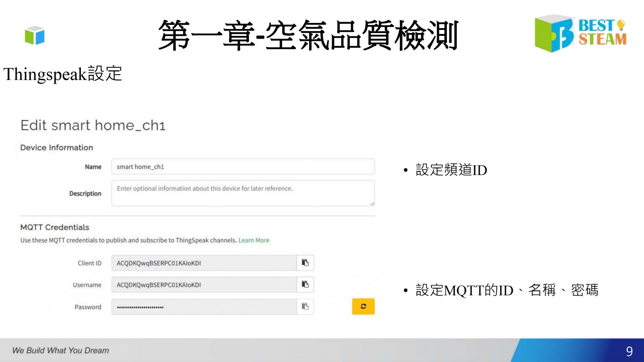Screen dimensions: 644x362
Task: Click the slide page number 9
Action: [x=629, y=352]
